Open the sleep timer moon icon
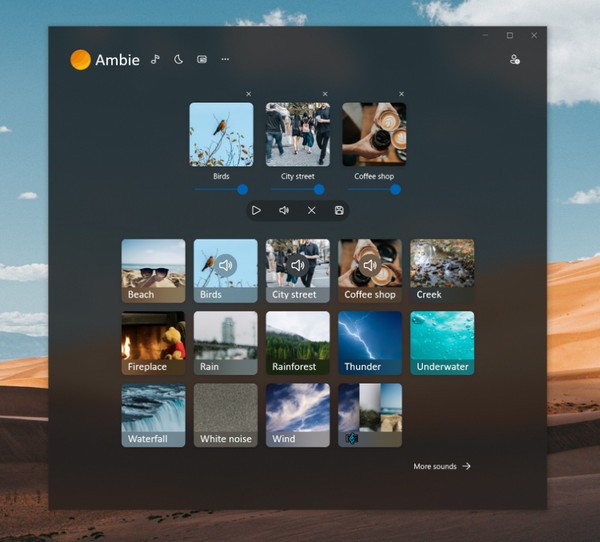600x542 pixels. [178, 59]
